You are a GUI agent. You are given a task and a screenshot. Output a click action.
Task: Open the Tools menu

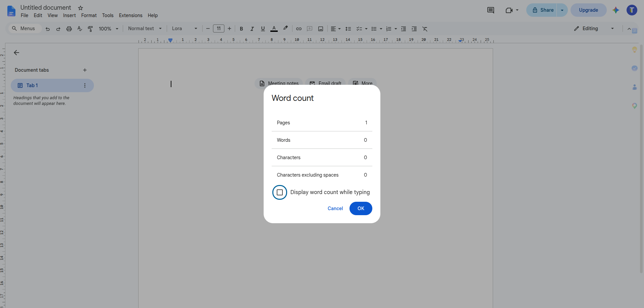coord(108,15)
